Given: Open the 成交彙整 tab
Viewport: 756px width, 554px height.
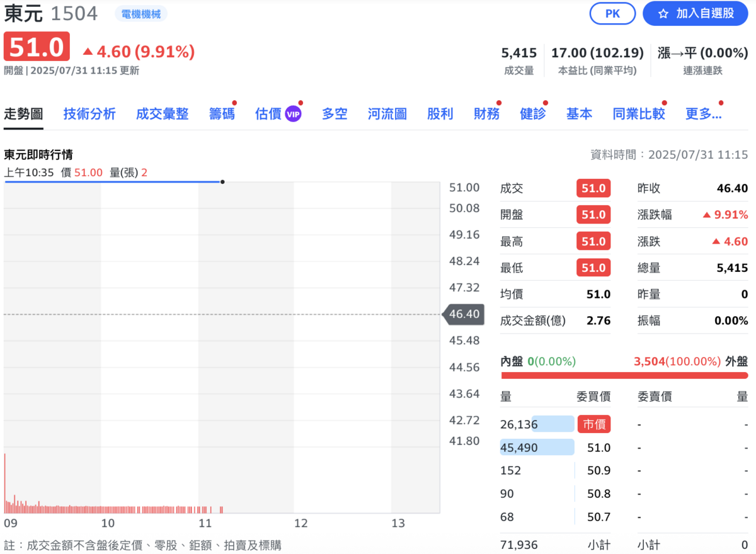Looking at the screenshot, I should pyautogui.click(x=163, y=114).
